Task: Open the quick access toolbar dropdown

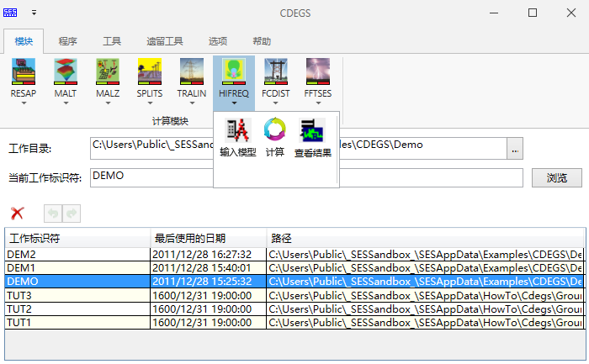Action: tap(34, 13)
